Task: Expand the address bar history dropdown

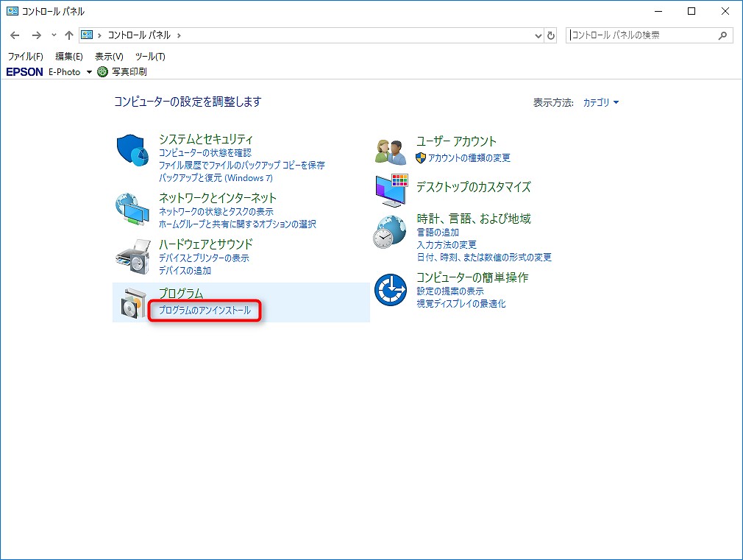Action: pyautogui.click(x=538, y=35)
